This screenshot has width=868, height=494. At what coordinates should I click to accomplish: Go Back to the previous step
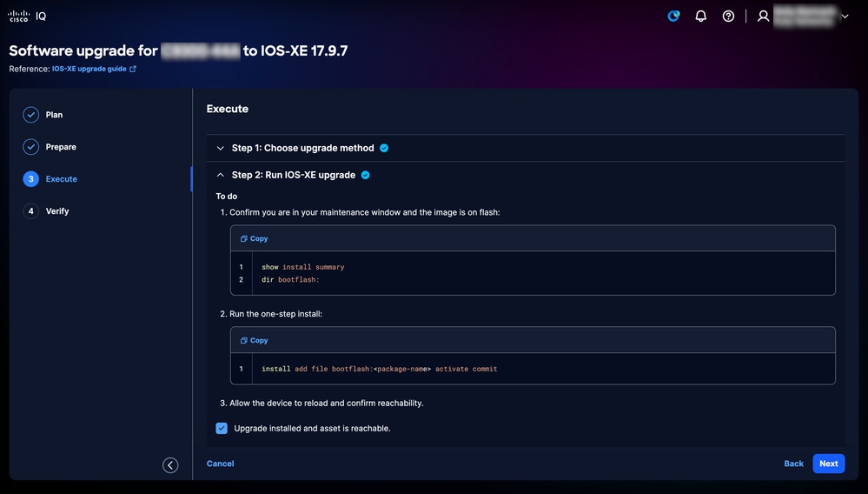[x=794, y=464]
